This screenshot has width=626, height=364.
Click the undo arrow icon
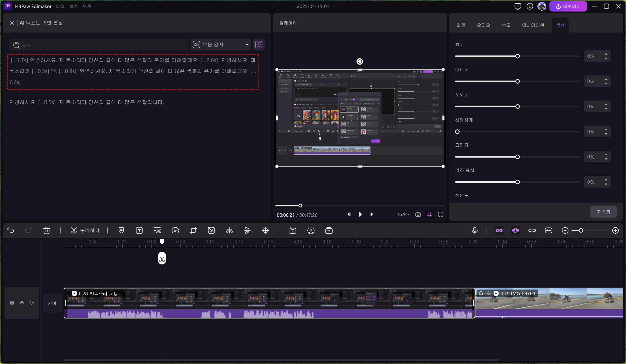point(11,230)
